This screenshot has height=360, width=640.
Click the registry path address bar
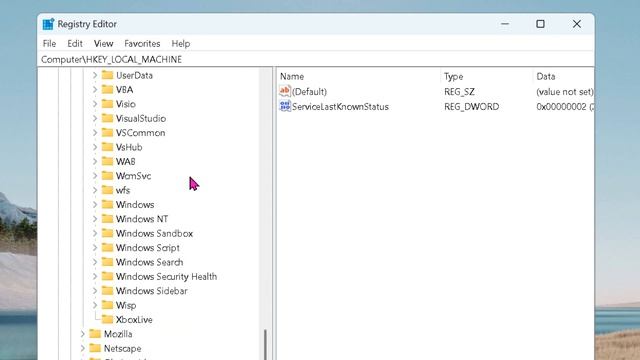(316, 60)
